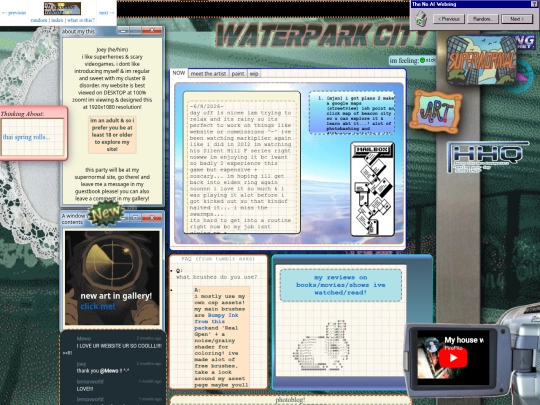Click the 'im feeling:' status box

pyautogui.click(x=412, y=61)
